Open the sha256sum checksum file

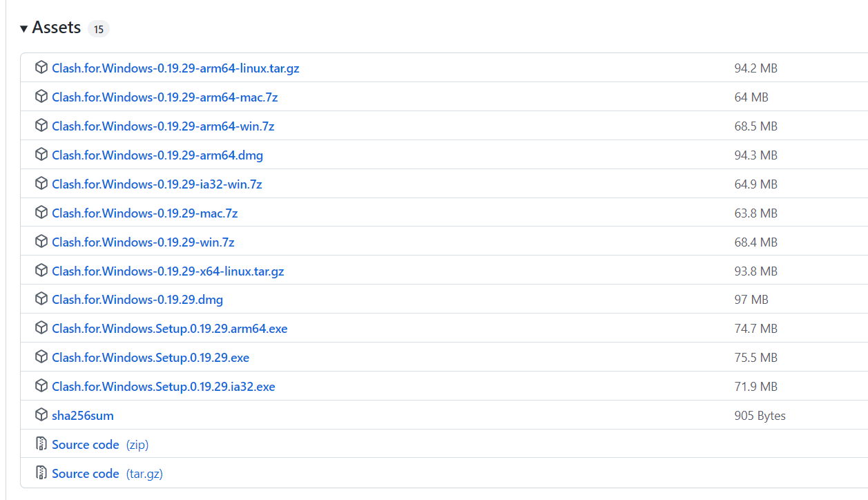click(83, 416)
